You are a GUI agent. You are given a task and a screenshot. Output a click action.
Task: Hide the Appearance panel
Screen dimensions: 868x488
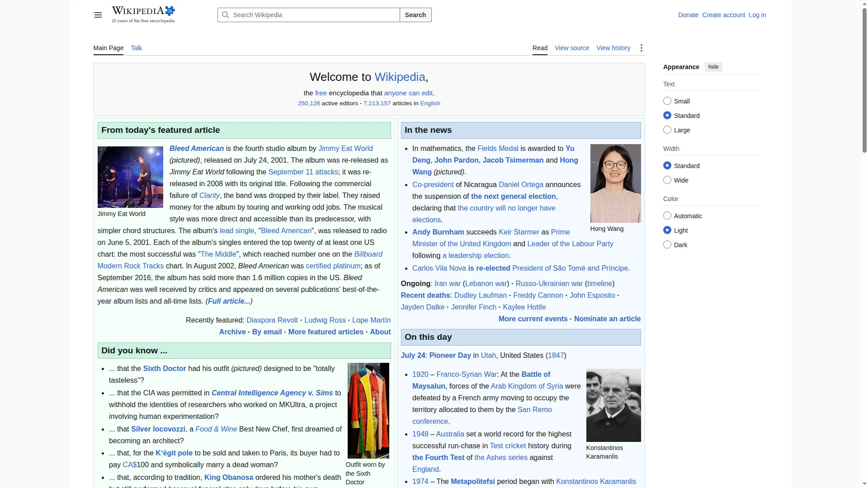point(713,67)
